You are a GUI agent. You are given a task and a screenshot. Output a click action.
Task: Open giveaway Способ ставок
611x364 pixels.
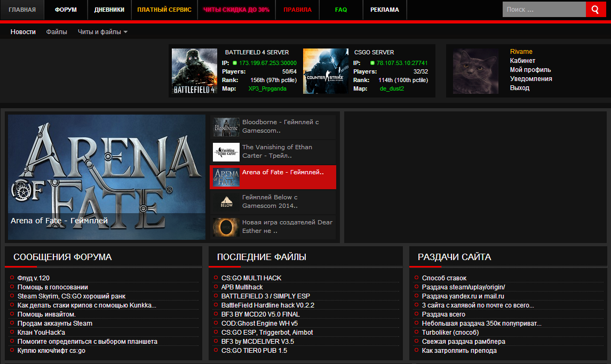(444, 278)
